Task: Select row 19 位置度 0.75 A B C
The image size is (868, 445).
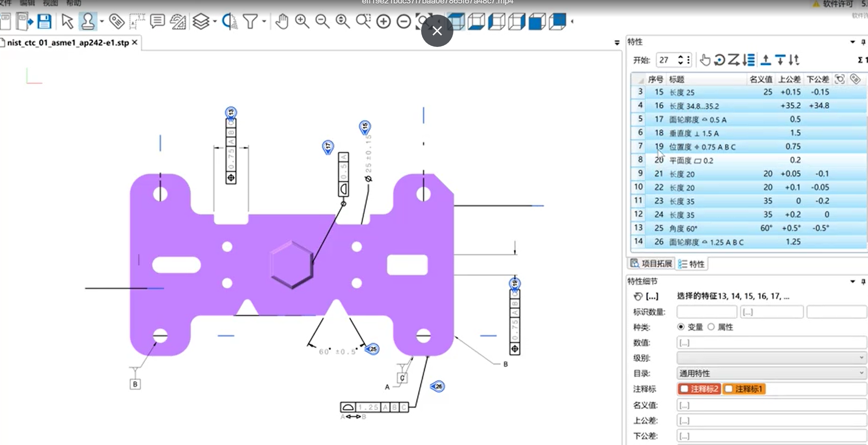Action: 702,147
